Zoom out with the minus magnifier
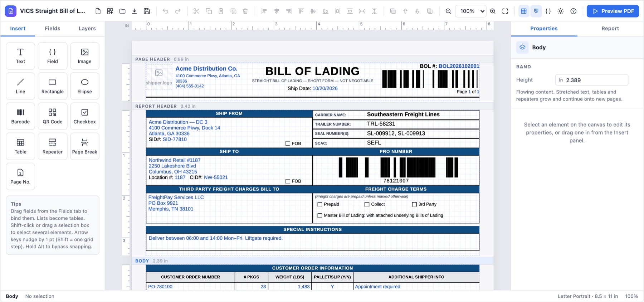This screenshot has width=644, height=302. click(x=448, y=11)
